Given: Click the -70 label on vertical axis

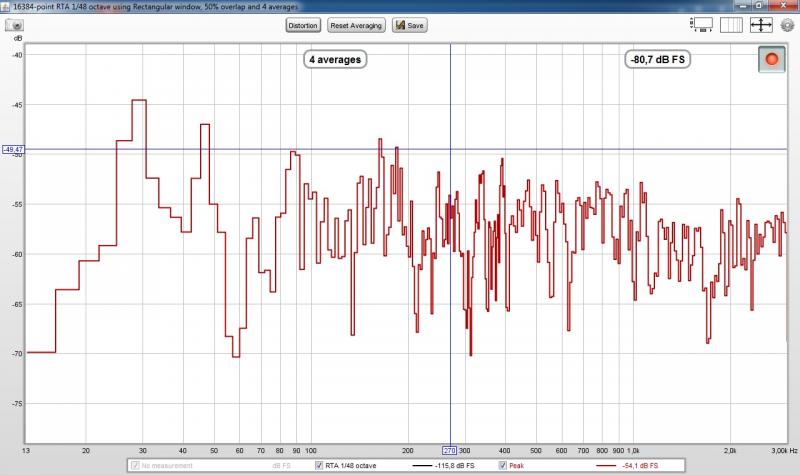Looking at the screenshot, I should click(17, 354).
